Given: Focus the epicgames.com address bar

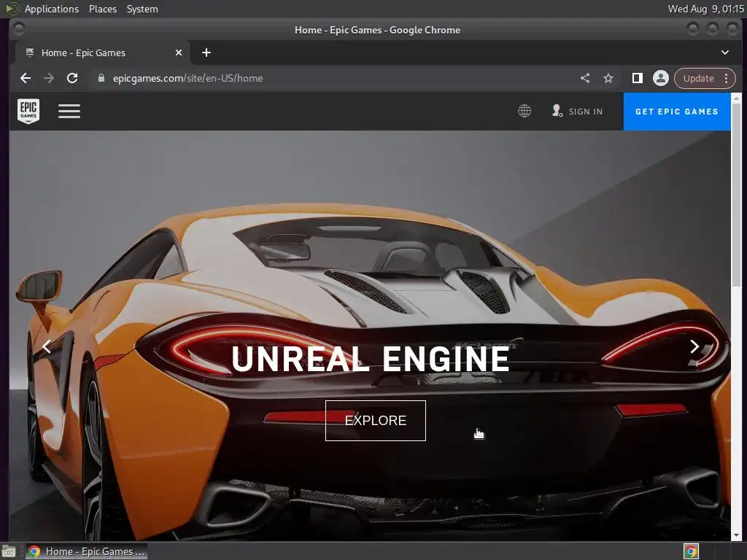Looking at the screenshot, I should [333, 78].
